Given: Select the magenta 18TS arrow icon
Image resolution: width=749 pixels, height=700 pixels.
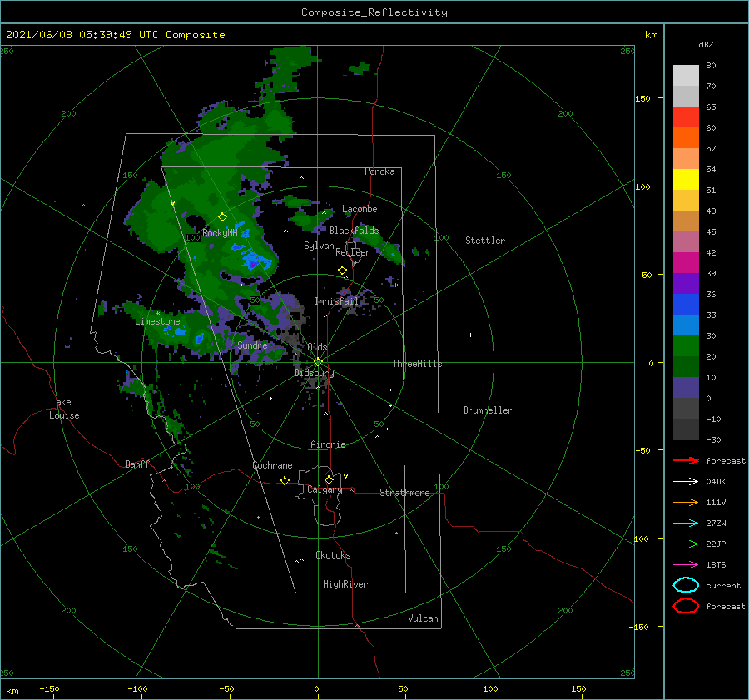Looking at the screenshot, I should coord(686,565).
